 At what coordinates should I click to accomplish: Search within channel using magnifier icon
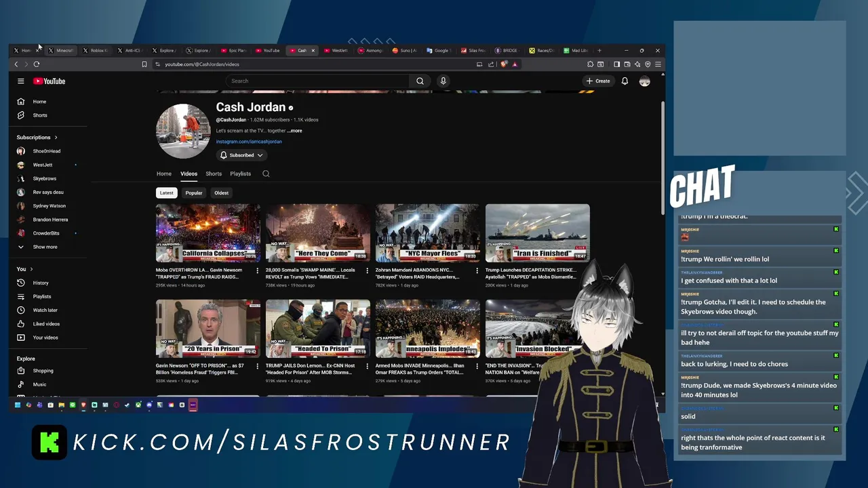[266, 174]
